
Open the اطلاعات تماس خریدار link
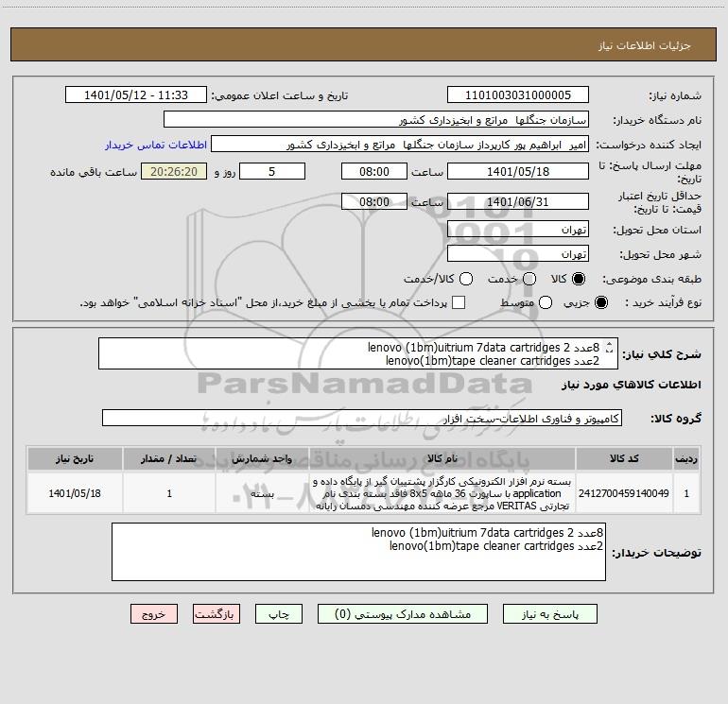[x=156, y=145]
